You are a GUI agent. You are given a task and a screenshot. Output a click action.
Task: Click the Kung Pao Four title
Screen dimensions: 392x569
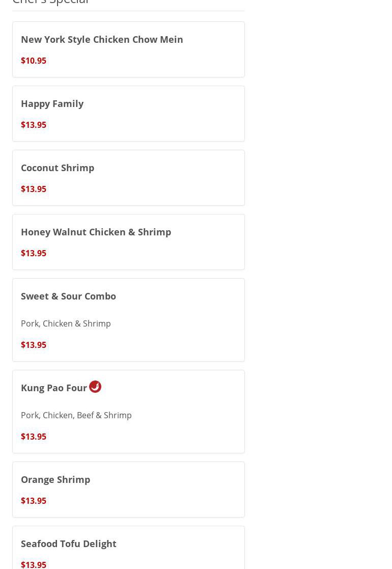[x=54, y=388]
